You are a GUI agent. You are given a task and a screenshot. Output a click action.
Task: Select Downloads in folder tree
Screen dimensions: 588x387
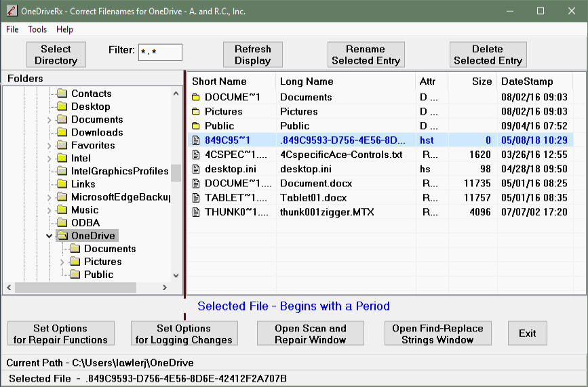(97, 132)
